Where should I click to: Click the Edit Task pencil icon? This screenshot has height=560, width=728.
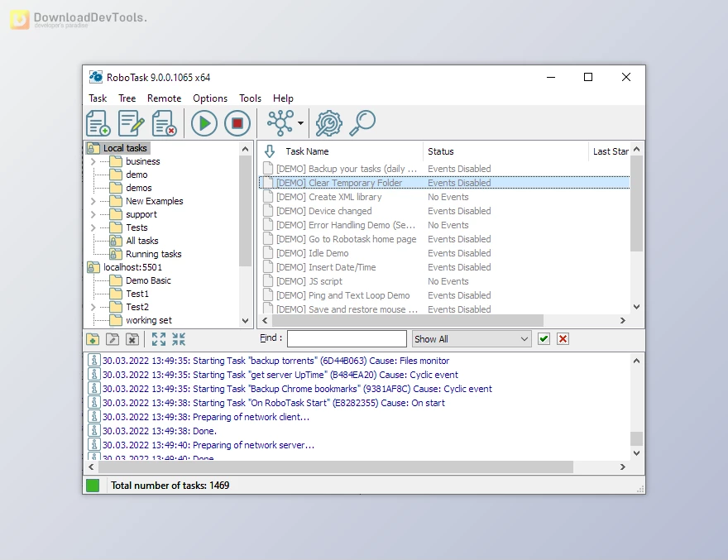click(131, 123)
